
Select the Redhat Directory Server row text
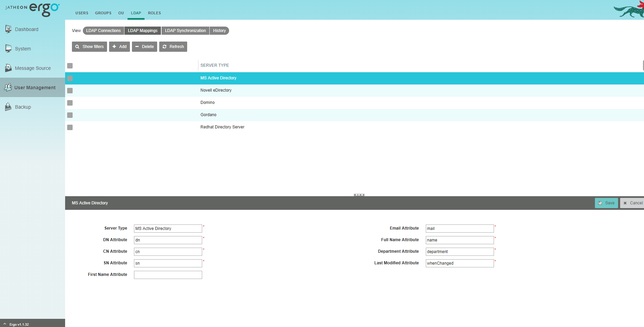click(222, 127)
